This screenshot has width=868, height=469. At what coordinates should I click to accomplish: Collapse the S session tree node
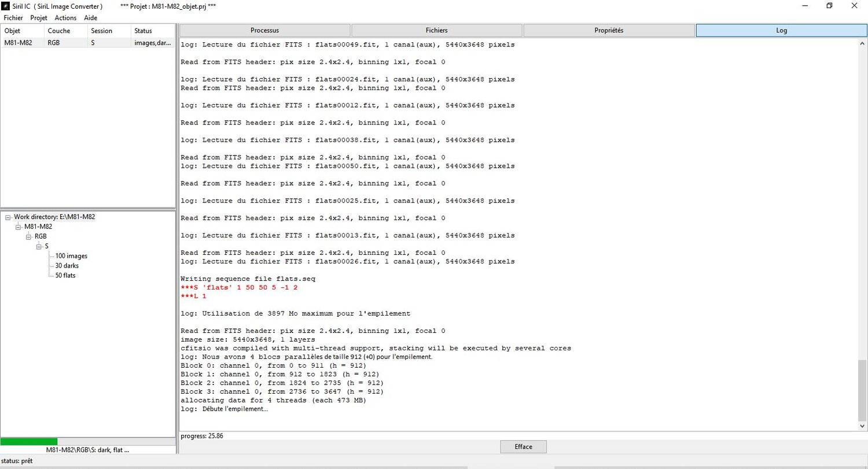(x=39, y=247)
